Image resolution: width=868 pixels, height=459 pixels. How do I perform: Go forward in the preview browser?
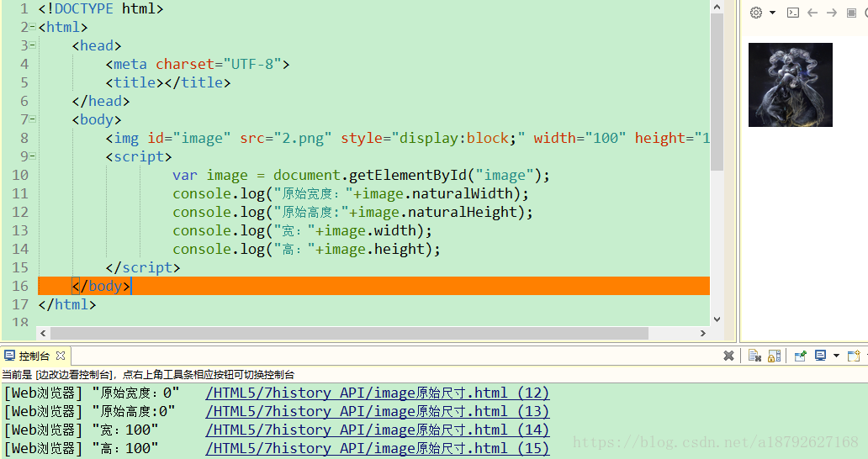click(832, 13)
